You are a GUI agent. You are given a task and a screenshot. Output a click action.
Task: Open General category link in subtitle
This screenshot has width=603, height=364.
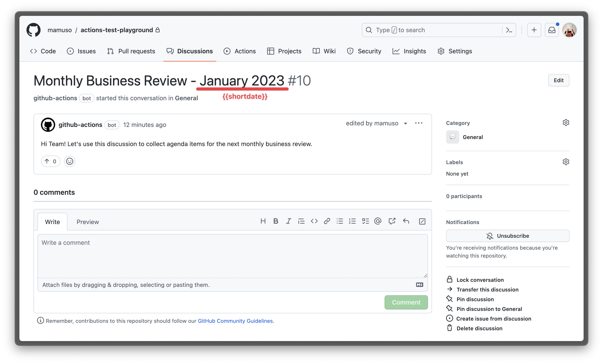pyautogui.click(x=186, y=98)
